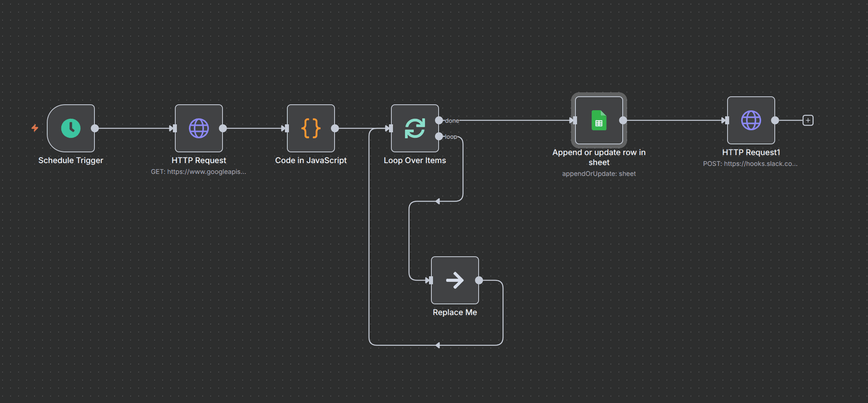Click the Append or update row output connector
The height and width of the screenshot is (403, 868).
coord(623,120)
